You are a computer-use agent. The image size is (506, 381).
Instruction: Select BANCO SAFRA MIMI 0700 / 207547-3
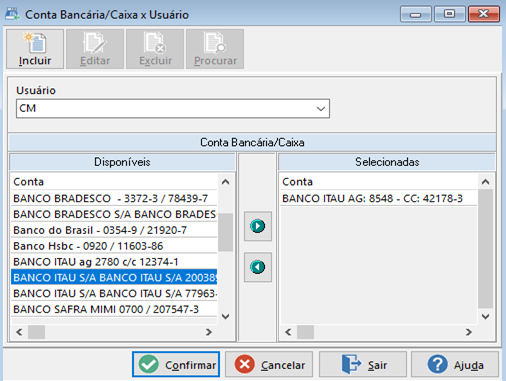(x=114, y=309)
